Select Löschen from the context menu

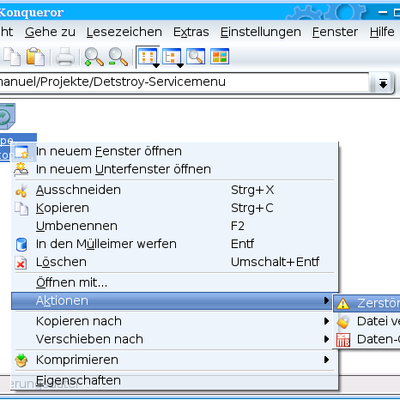(x=175, y=262)
